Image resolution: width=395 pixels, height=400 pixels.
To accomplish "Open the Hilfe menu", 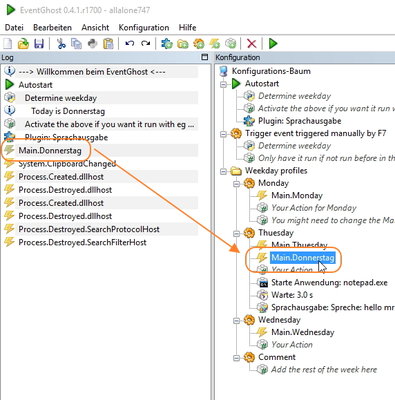I will coord(187,27).
